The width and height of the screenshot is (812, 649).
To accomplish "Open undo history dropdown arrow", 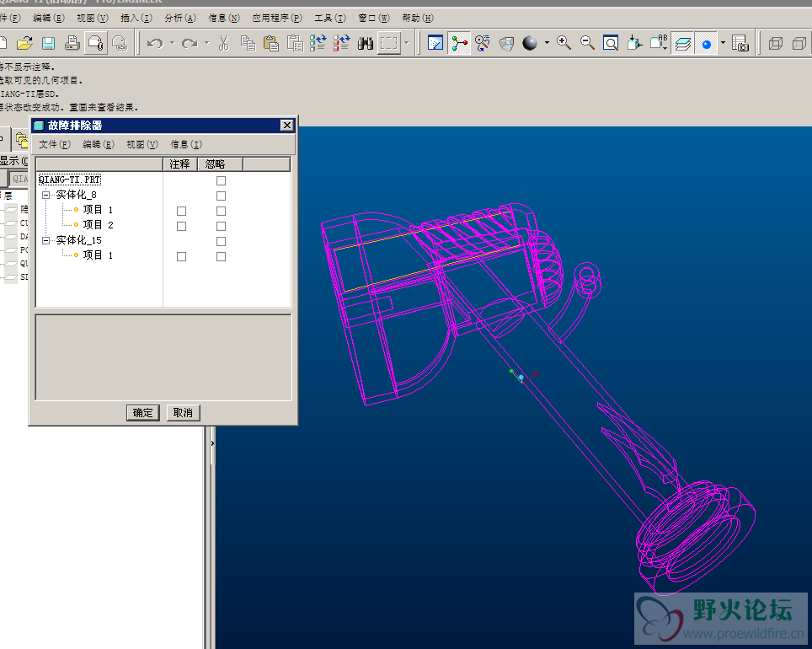I will (172, 43).
